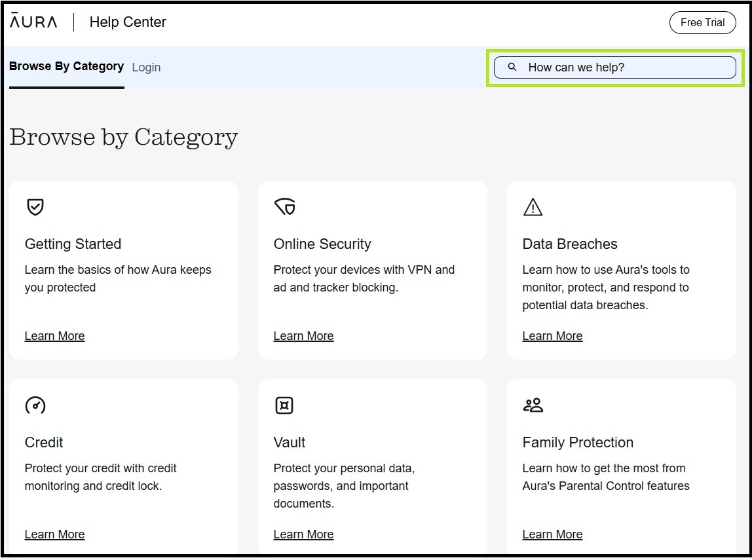This screenshot has height=560, width=752.
Task: Open Learn More under Data Breaches
Action: [x=552, y=336]
